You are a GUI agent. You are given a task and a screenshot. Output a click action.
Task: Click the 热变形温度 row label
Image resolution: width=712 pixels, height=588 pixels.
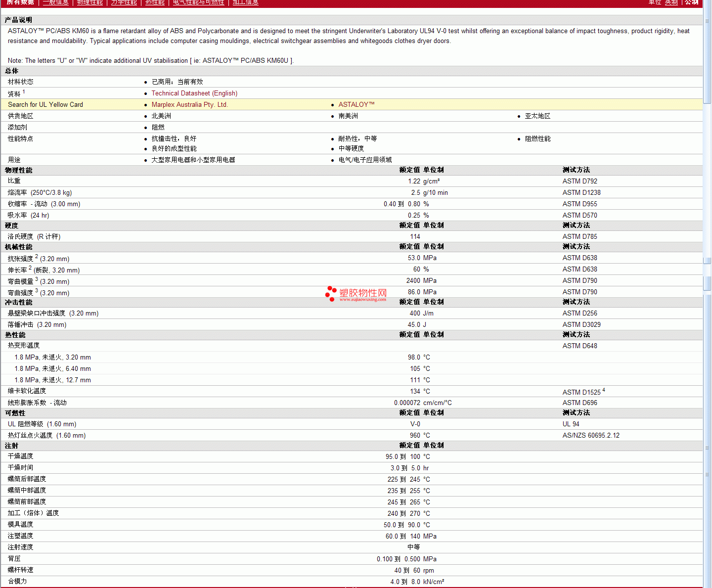point(24,345)
